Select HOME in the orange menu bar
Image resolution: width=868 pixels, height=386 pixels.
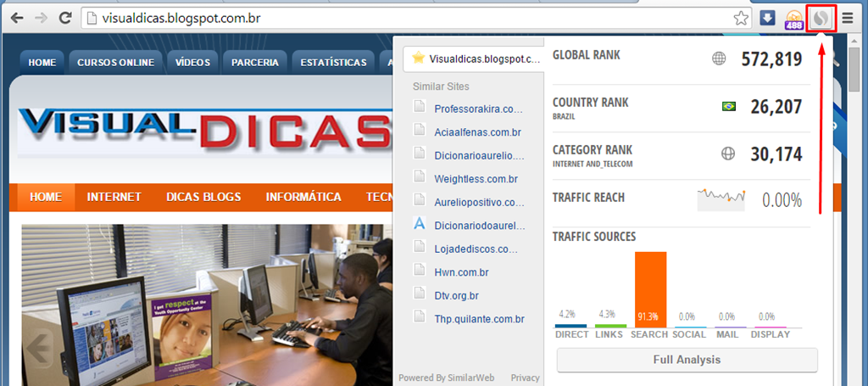(46, 197)
